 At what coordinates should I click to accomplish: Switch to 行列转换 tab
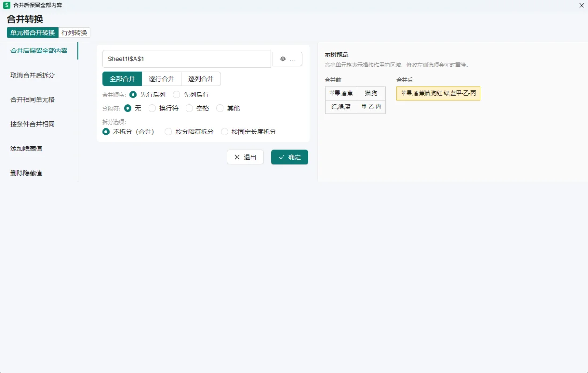pyautogui.click(x=74, y=33)
